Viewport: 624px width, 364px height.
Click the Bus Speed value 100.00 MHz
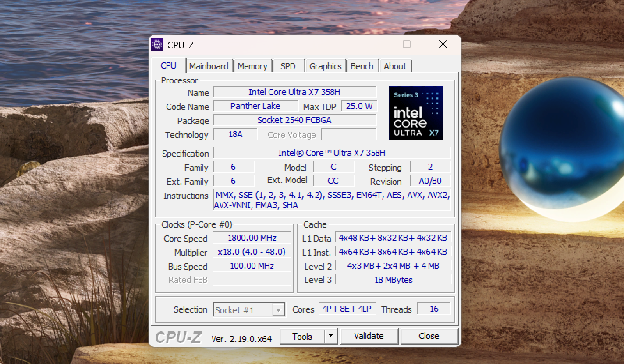pyautogui.click(x=252, y=266)
